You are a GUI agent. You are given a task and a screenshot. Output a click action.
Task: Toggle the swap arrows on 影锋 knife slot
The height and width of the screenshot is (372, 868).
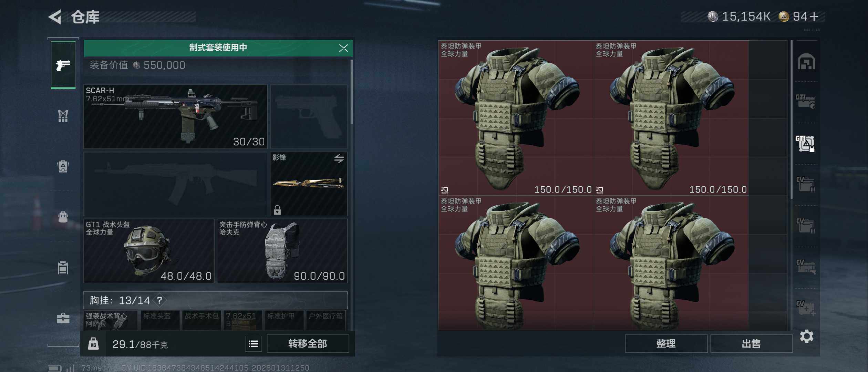339,158
